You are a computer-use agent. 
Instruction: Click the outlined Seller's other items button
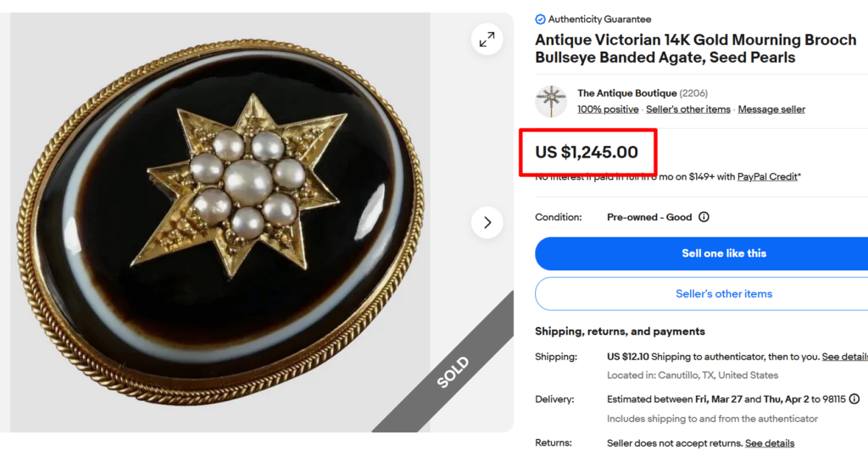701,294
